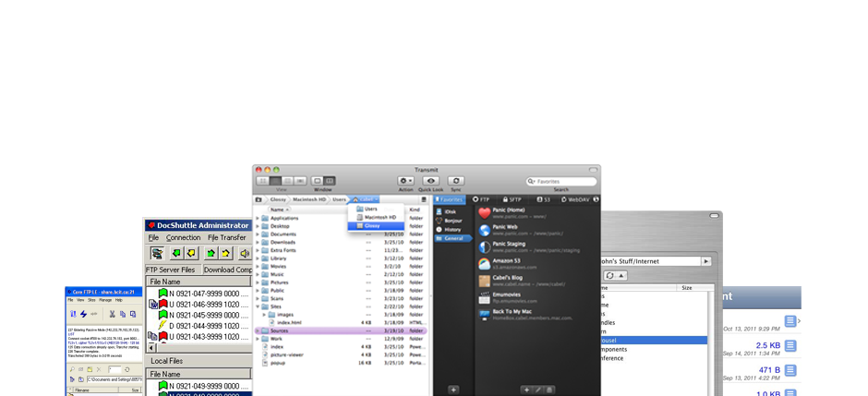Image resolution: width=868 pixels, height=396 pixels.
Task: Click the pencil edit favorite icon
Action: point(537,390)
